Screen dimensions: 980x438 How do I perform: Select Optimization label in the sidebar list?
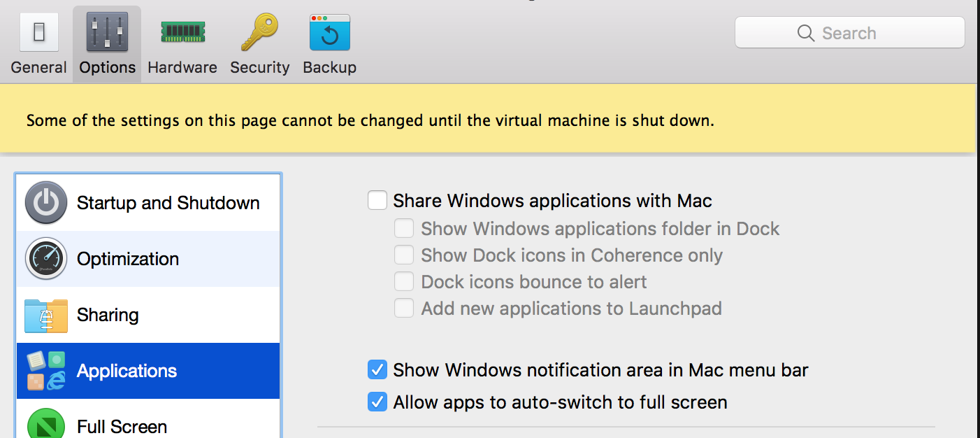[x=128, y=259]
